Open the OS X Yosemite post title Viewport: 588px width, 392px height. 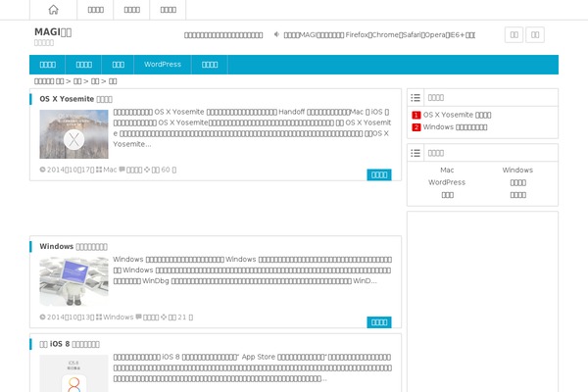(75, 99)
